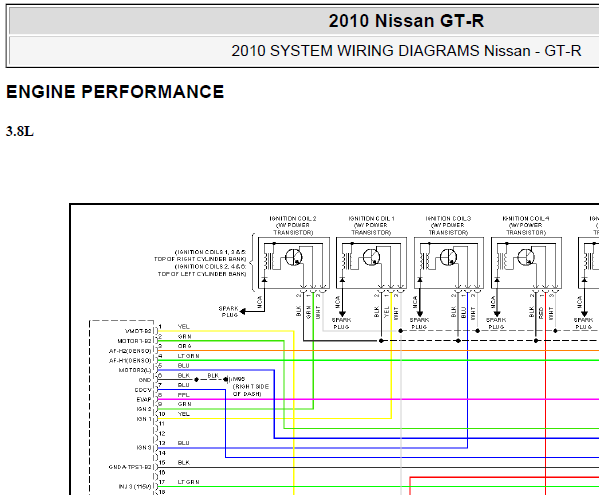The image size is (599, 495).
Task: Click the Right Side of Dash note
Action: [x=251, y=390]
